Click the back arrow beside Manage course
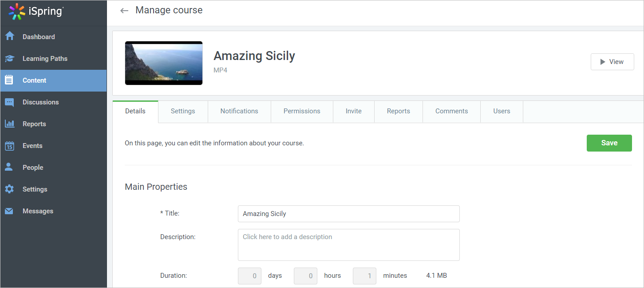644x288 pixels. click(x=124, y=11)
